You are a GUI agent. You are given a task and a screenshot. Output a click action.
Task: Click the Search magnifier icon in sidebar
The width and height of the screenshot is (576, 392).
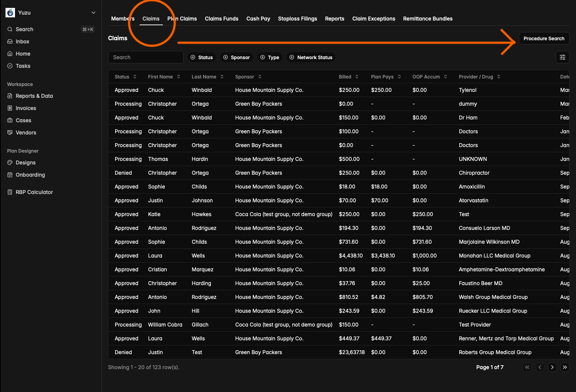click(x=10, y=29)
